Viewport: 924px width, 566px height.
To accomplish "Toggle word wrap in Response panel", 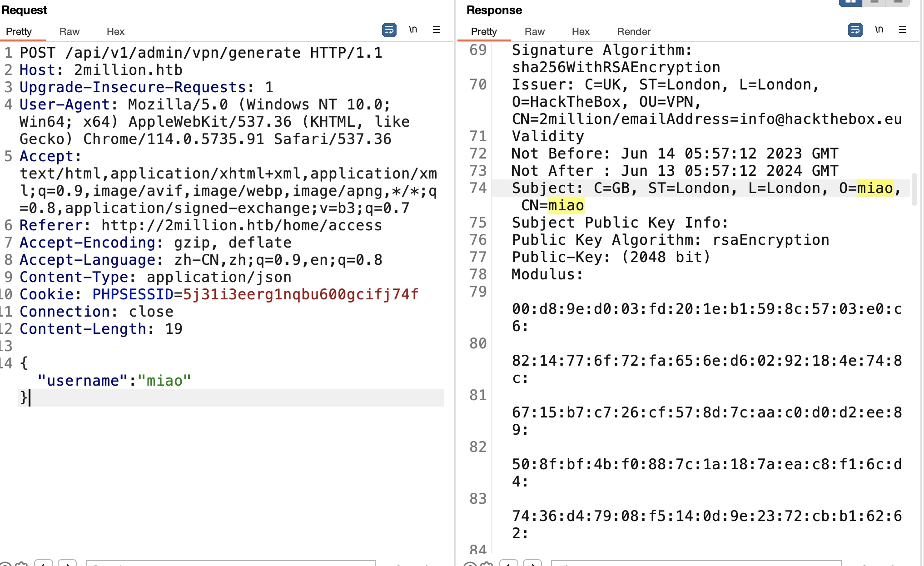I will click(855, 30).
